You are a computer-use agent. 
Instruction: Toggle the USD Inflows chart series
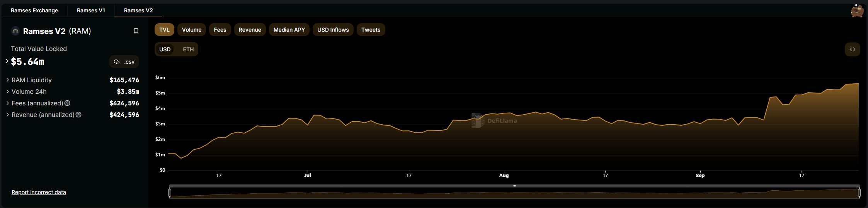click(x=333, y=30)
